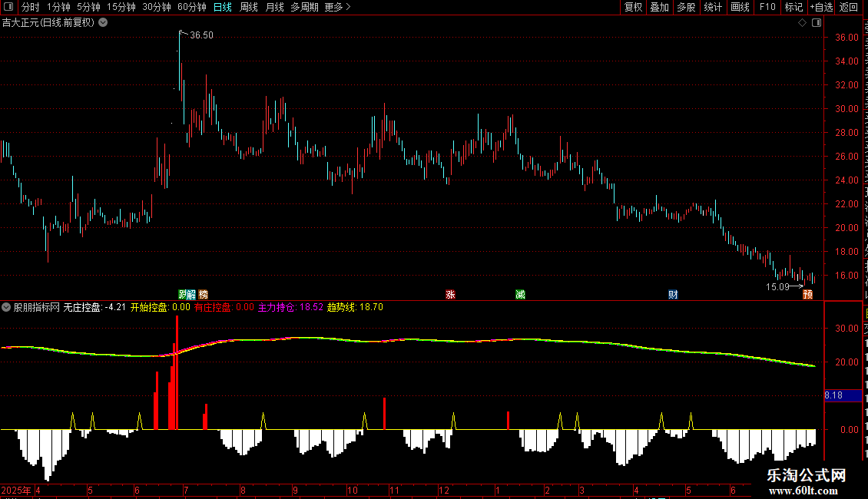Select the 月线 monthly tab
The image size is (868, 499).
[274, 7]
